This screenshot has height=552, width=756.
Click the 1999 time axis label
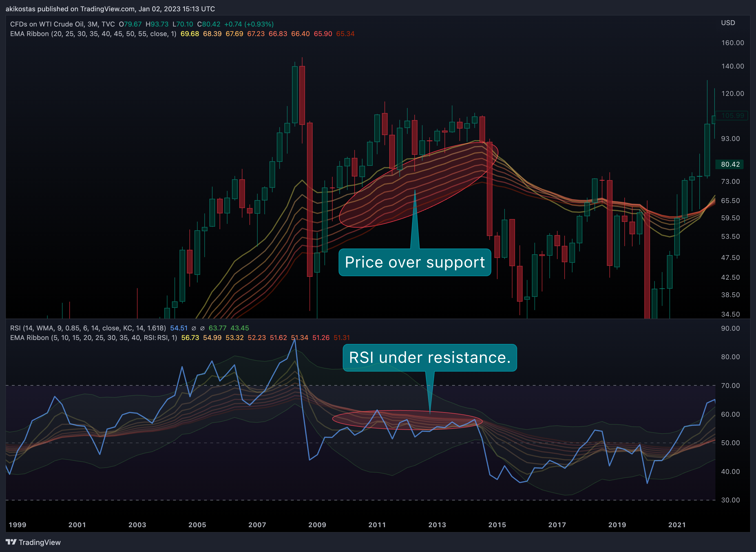(x=17, y=525)
